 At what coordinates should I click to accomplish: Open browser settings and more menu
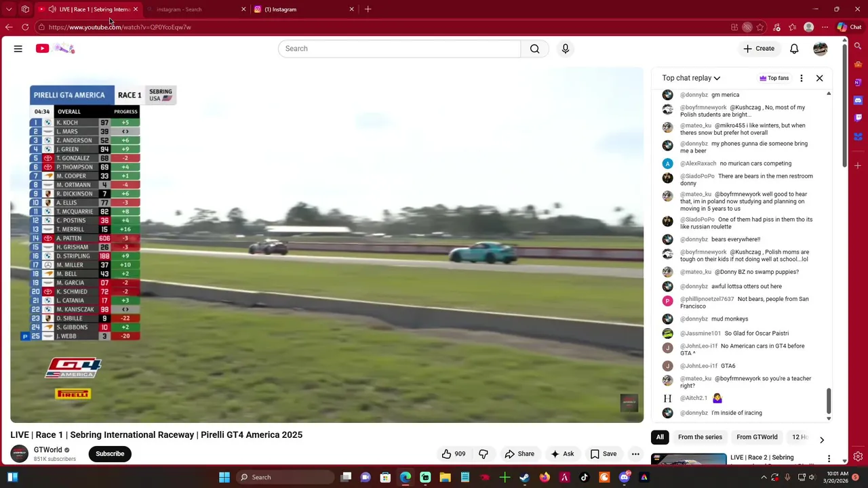pyautogui.click(x=825, y=27)
